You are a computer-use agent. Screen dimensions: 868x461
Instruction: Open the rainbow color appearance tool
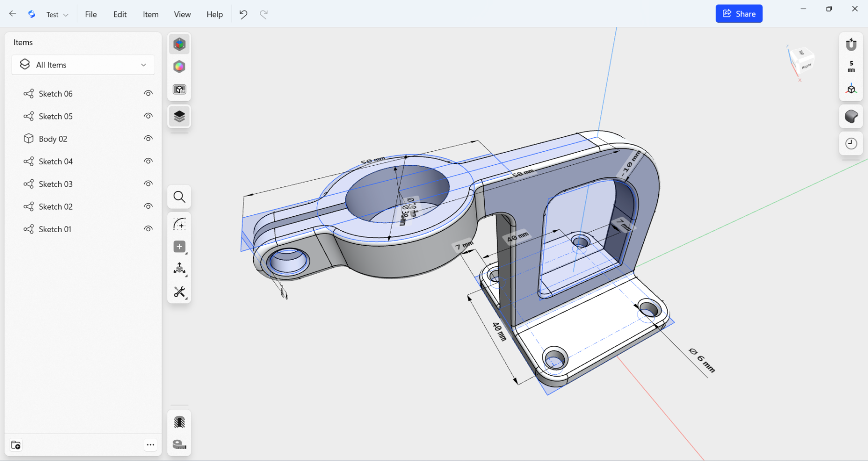tap(179, 67)
